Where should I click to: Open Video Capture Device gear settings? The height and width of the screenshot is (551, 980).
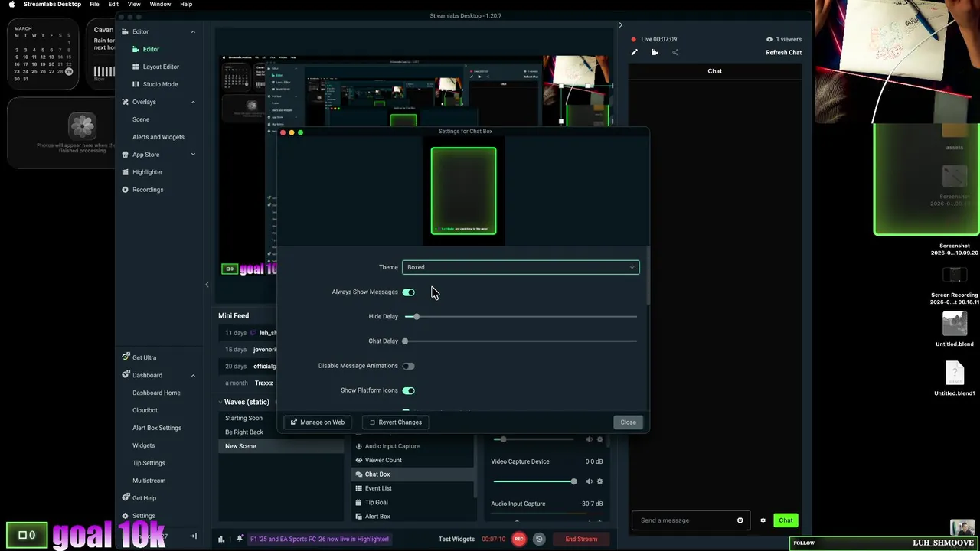[599, 481]
